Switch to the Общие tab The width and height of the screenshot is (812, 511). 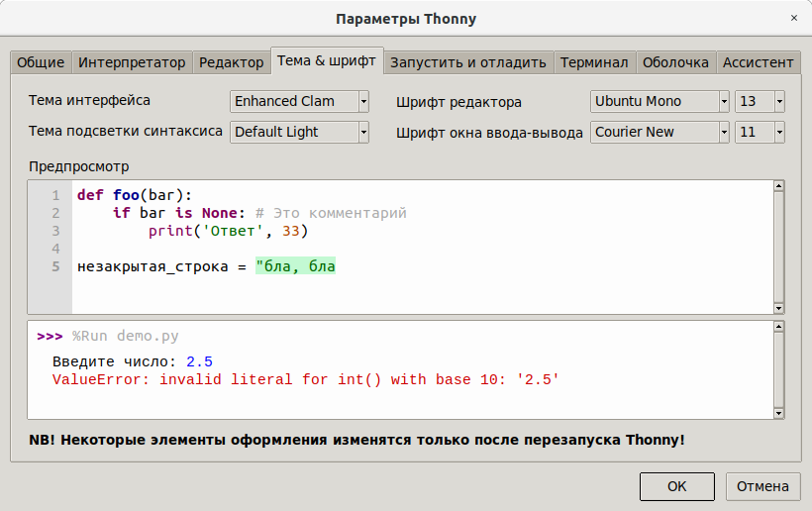(x=41, y=62)
